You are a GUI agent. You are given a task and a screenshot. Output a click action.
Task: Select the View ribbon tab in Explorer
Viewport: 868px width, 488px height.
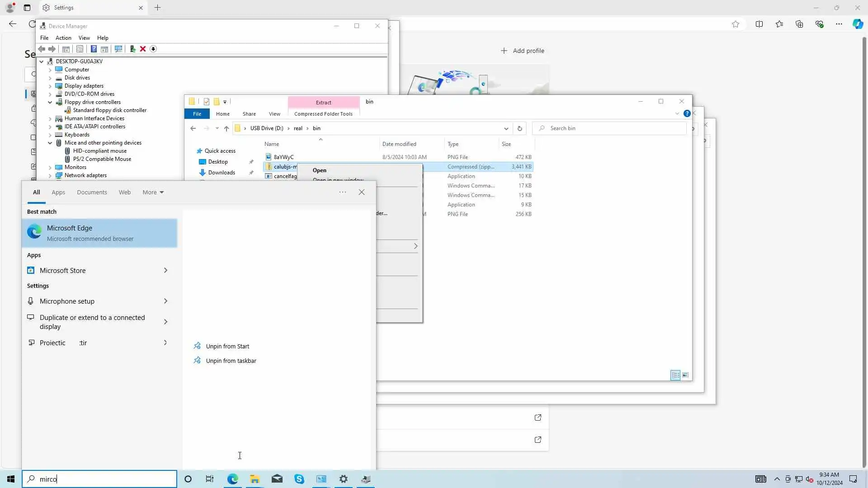(x=274, y=114)
